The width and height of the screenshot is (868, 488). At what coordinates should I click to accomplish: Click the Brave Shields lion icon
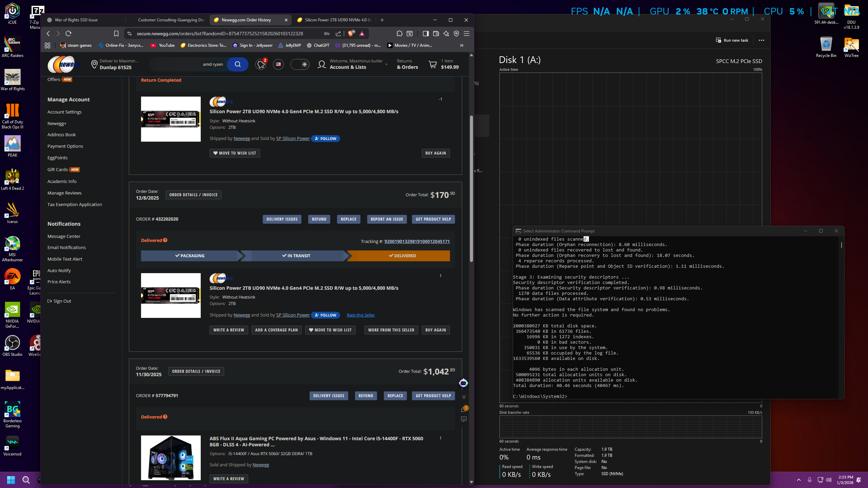pos(351,34)
